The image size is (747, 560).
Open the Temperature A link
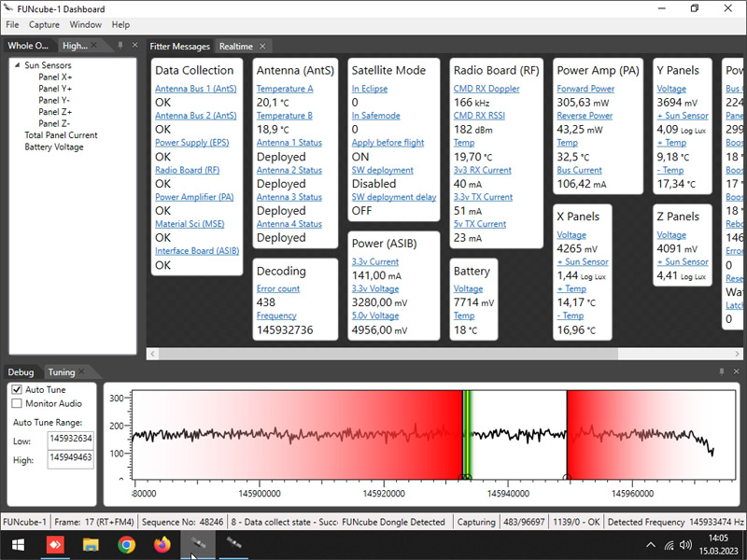pyautogui.click(x=285, y=89)
